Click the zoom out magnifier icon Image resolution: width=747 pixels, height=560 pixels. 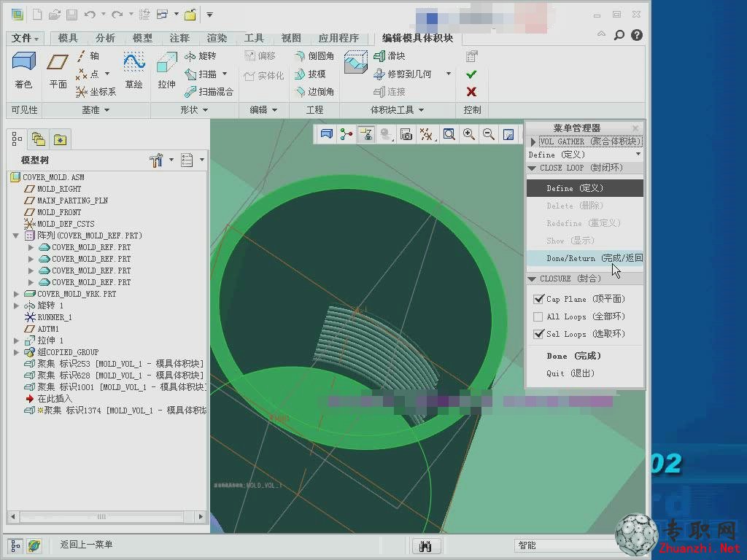488,135
